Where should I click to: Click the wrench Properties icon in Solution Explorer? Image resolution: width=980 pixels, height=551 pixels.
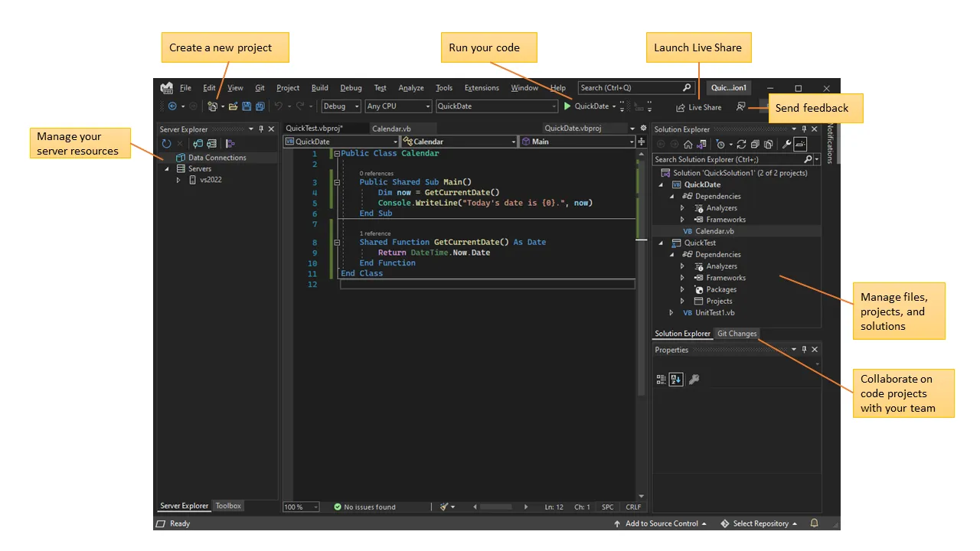click(786, 144)
